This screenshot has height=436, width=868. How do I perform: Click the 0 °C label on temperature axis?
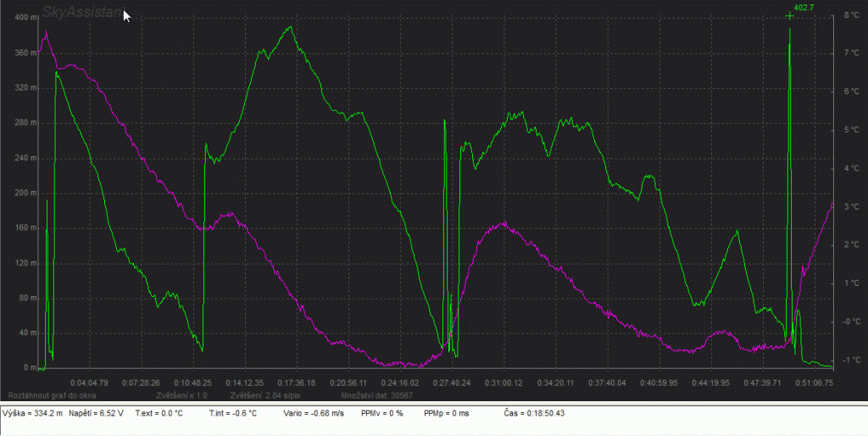849,321
